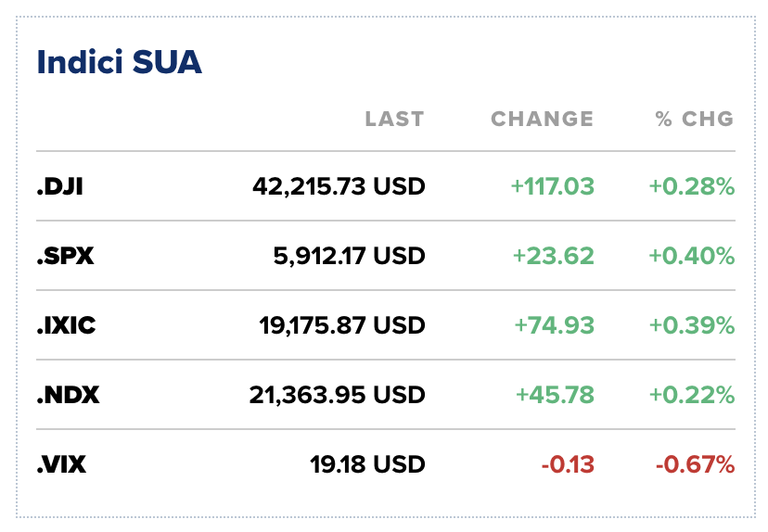This screenshot has width=768, height=532.
Task: Click the red -0.67% percent change
Action: (x=695, y=464)
